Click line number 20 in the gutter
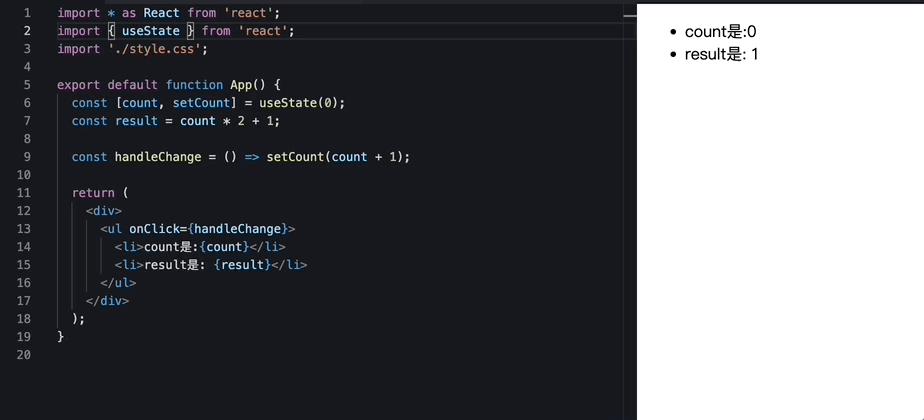The height and width of the screenshot is (420, 924). tap(24, 355)
